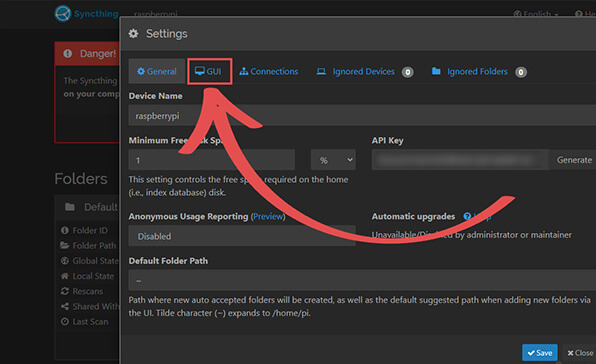Open the GUI settings tab
Image resolution: width=596 pixels, height=364 pixels.
coord(209,71)
